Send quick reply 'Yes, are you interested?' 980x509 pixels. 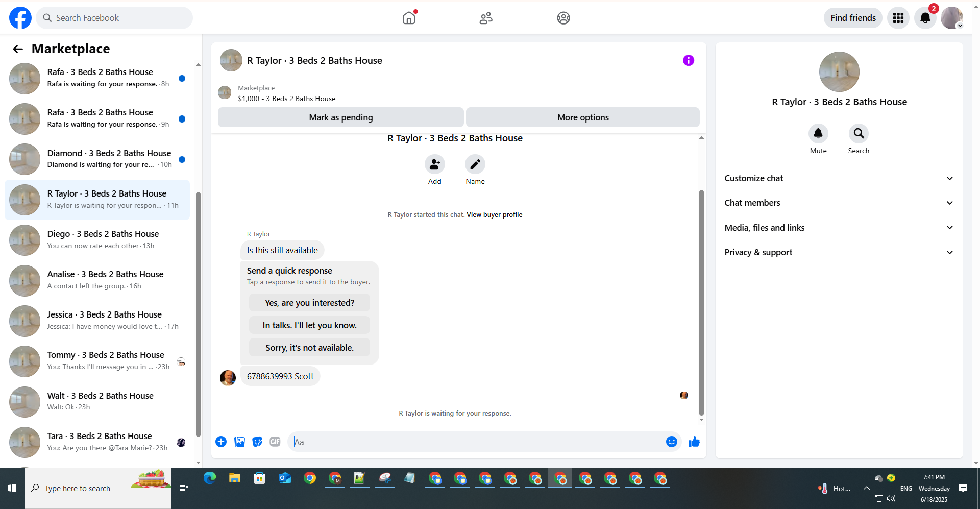click(309, 303)
